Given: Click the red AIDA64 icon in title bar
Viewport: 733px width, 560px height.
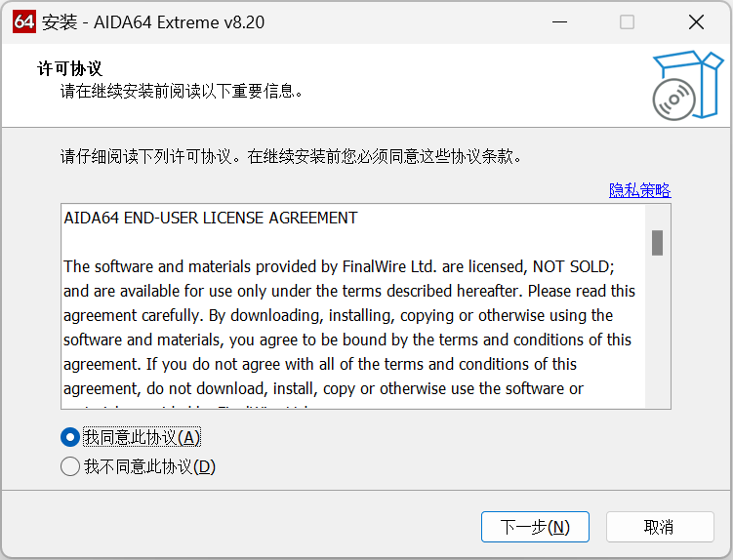Looking at the screenshot, I should (x=23, y=21).
